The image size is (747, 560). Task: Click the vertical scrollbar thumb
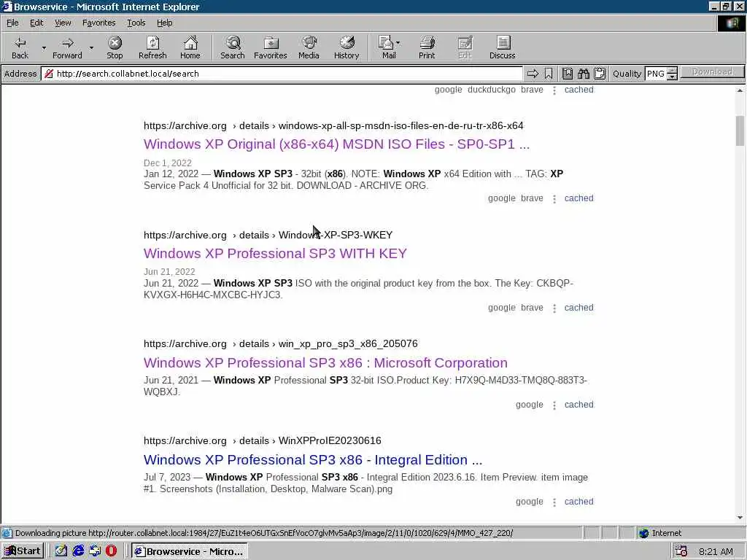click(740, 131)
